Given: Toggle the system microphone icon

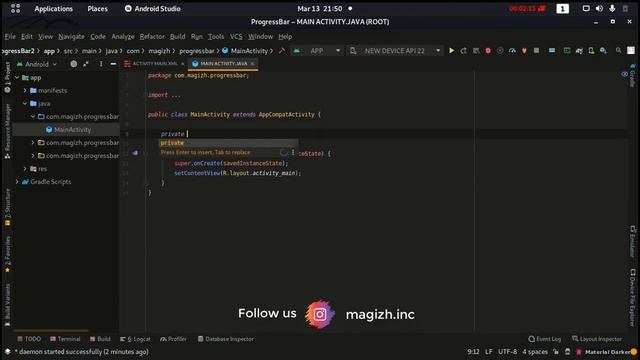Looking at the screenshot, I should pyautogui.click(x=612, y=9).
